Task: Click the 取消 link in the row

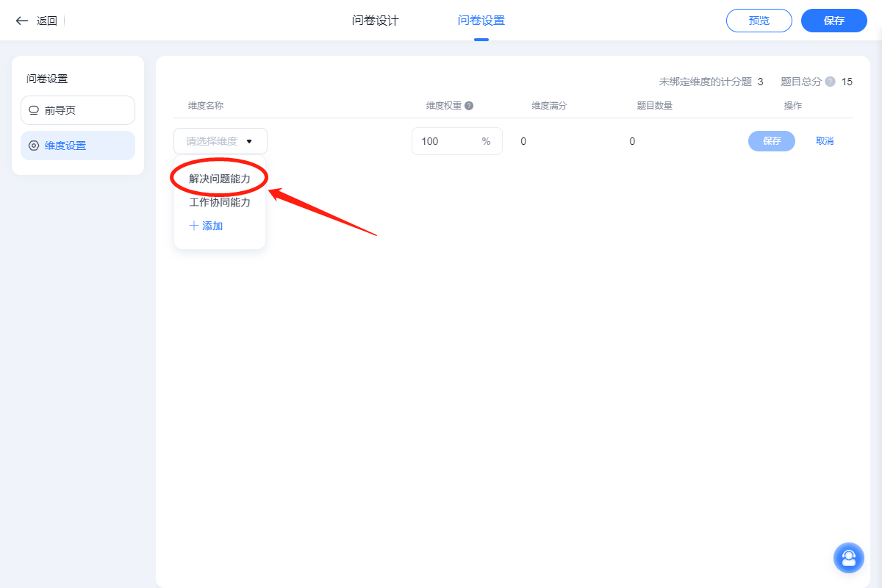Action: coord(825,141)
